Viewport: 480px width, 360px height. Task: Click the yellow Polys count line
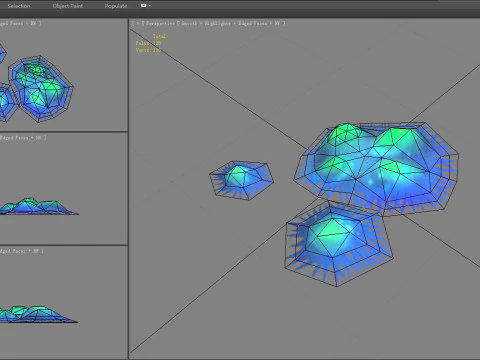click(148, 43)
